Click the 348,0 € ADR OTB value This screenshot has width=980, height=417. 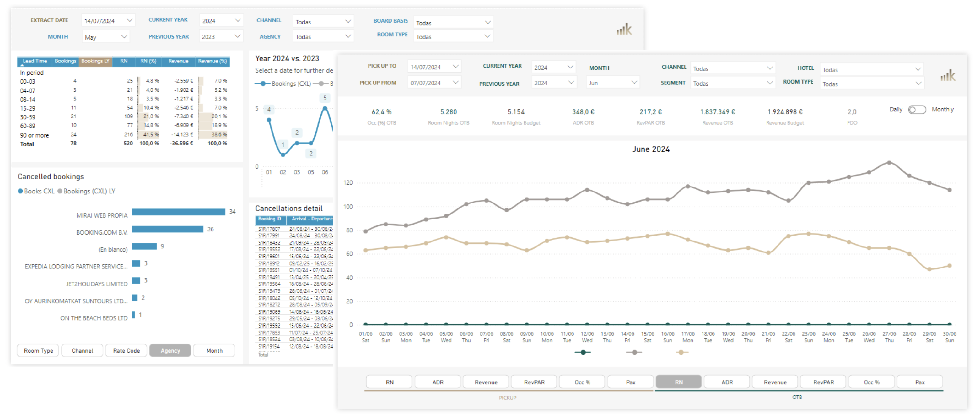click(x=583, y=112)
